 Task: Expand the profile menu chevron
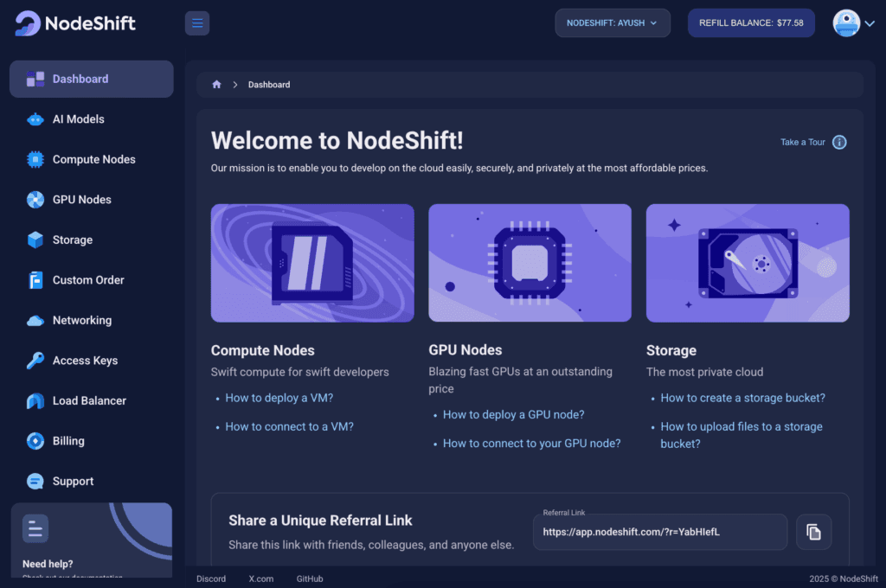click(870, 23)
